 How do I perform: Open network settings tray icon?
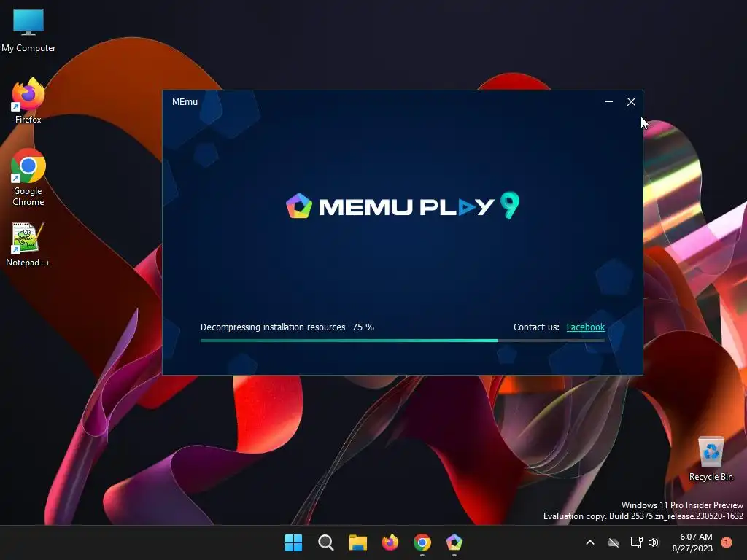636,542
